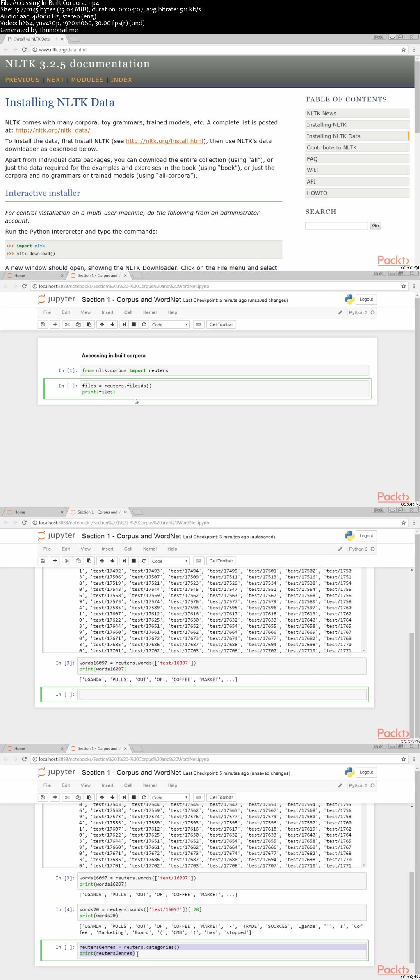This screenshot has width=420, height=980.
Task: Click the empty In [ ] cell below the COFFEE output
Action: [221, 695]
